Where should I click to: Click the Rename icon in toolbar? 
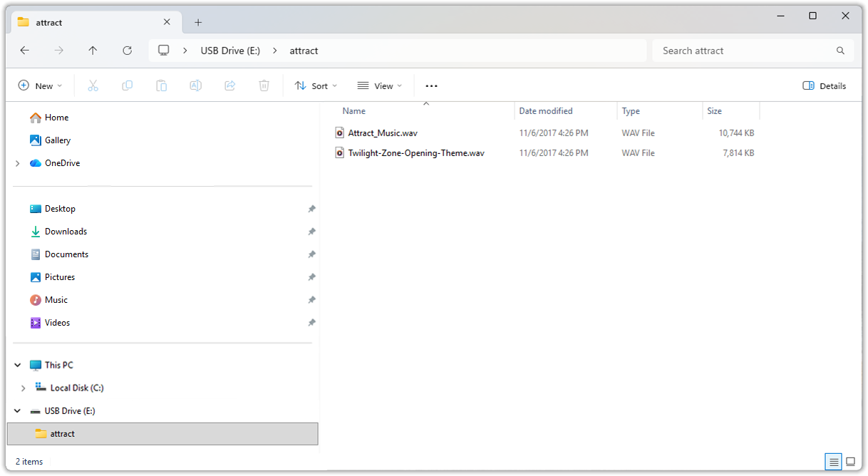click(195, 86)
